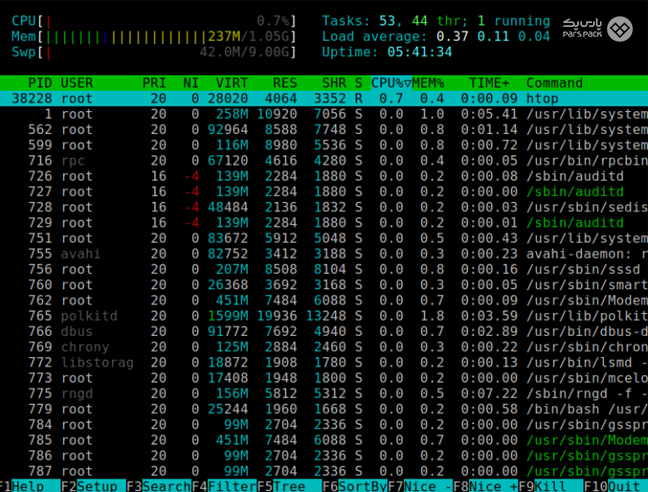The width and height of the screenshot is (648, 492).
Task: Select the rngd process row
Action: 324,394
